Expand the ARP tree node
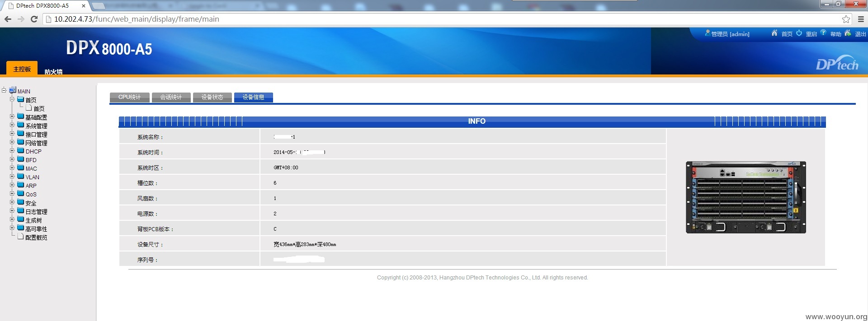This screenshot has width=868, height=321. coord(12,185)
